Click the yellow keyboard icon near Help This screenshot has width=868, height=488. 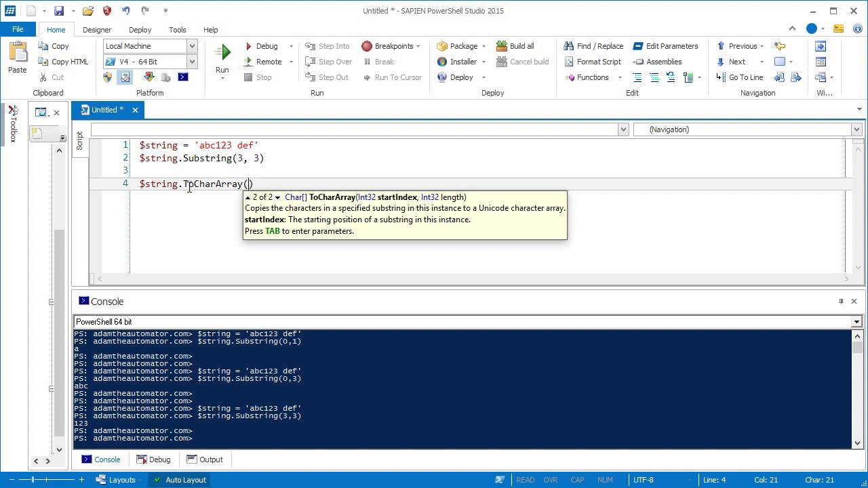pyautogui.click(x=839, y=28)
